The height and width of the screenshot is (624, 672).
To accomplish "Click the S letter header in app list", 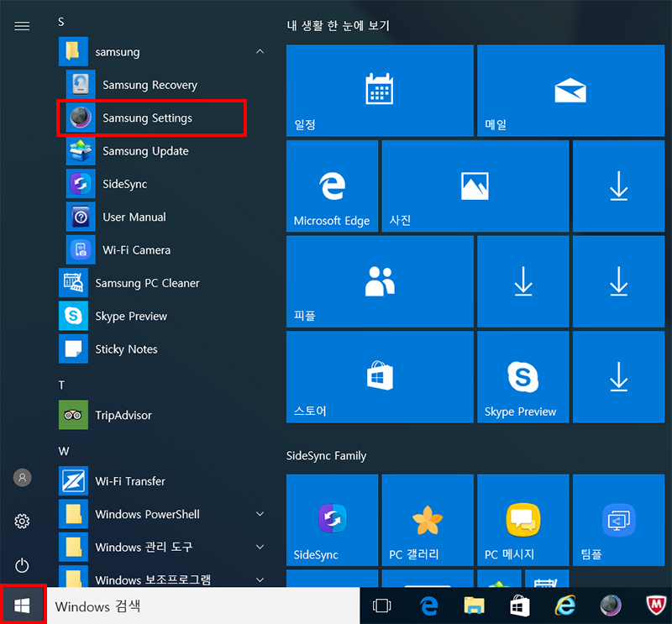I will click(61, 22).
